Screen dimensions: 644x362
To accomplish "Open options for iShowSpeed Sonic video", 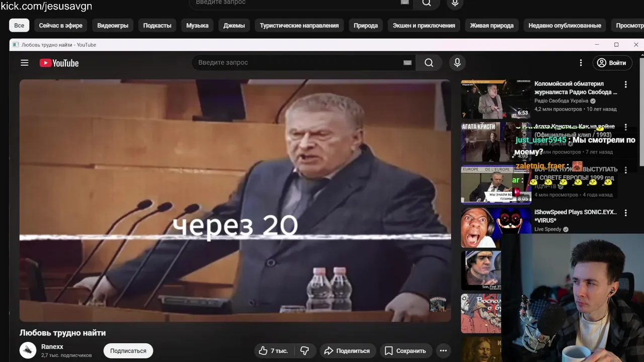I will tap(626, 213).
